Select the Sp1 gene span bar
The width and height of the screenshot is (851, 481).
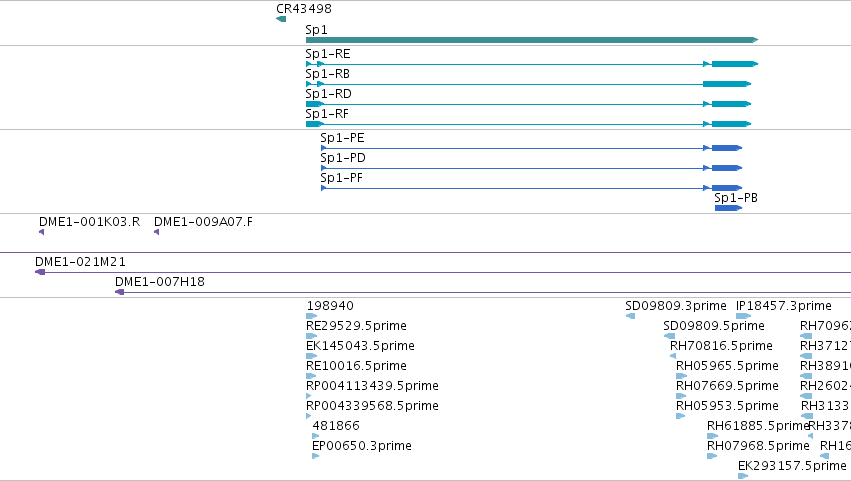point(532,40)
